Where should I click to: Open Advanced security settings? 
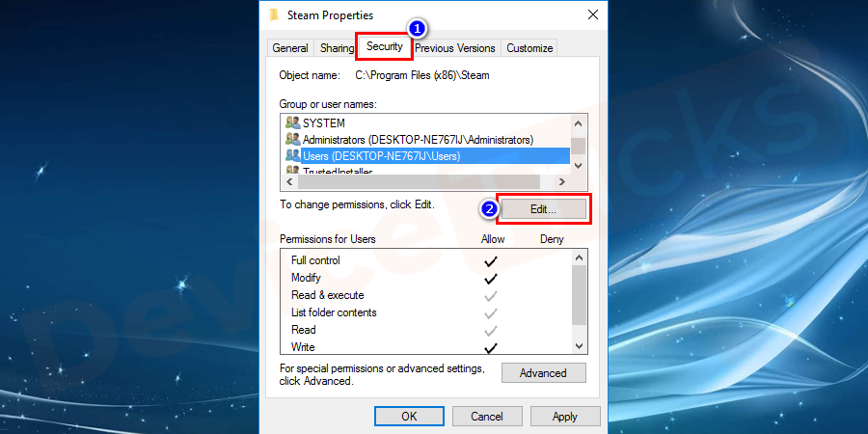coord(543,373)
